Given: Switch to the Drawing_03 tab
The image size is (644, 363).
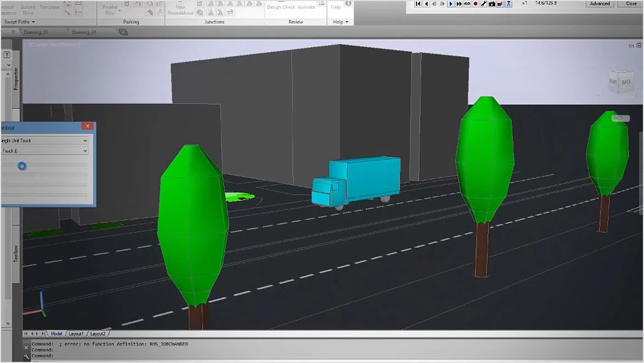Looking at the screenshot, I should 36,32.
